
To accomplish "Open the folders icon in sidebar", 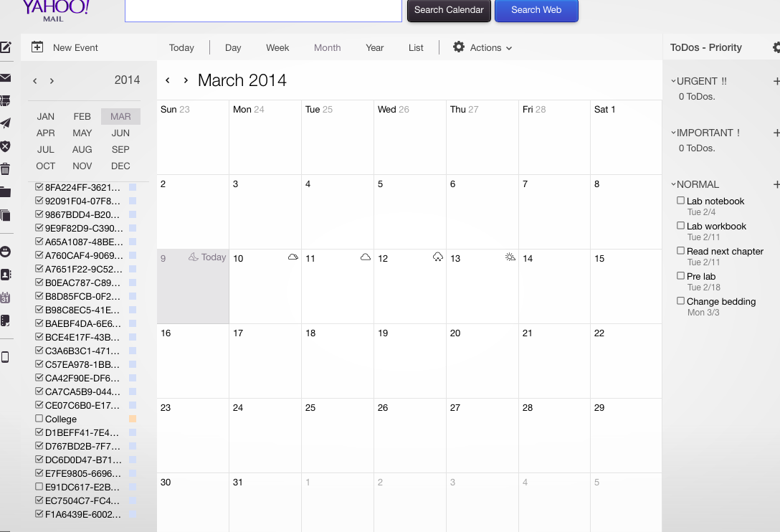I will point(6,192).
